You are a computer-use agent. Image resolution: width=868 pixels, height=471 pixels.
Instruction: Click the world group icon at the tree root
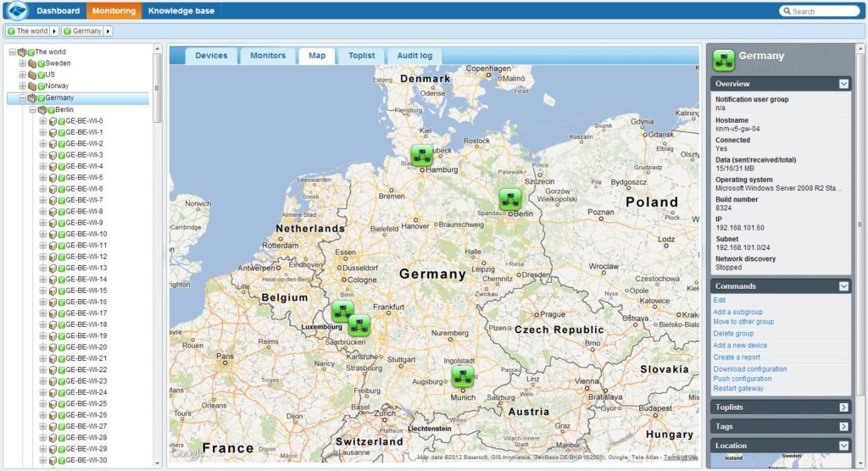(22, 52)
